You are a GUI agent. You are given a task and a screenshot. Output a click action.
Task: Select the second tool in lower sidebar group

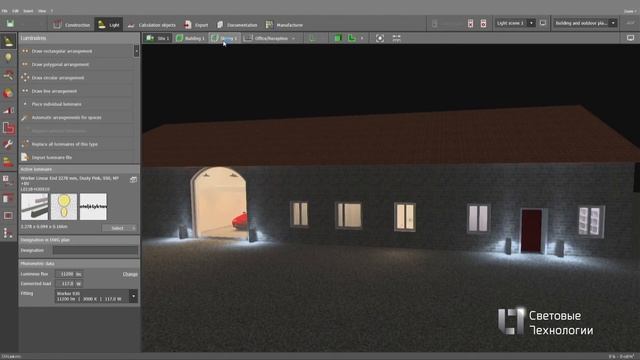tap(8, 198)
